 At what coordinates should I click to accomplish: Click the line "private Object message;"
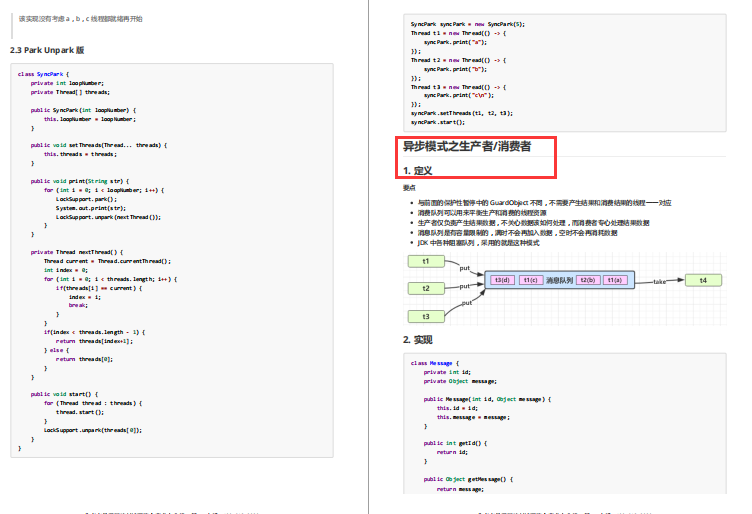[x=460, y=381]
